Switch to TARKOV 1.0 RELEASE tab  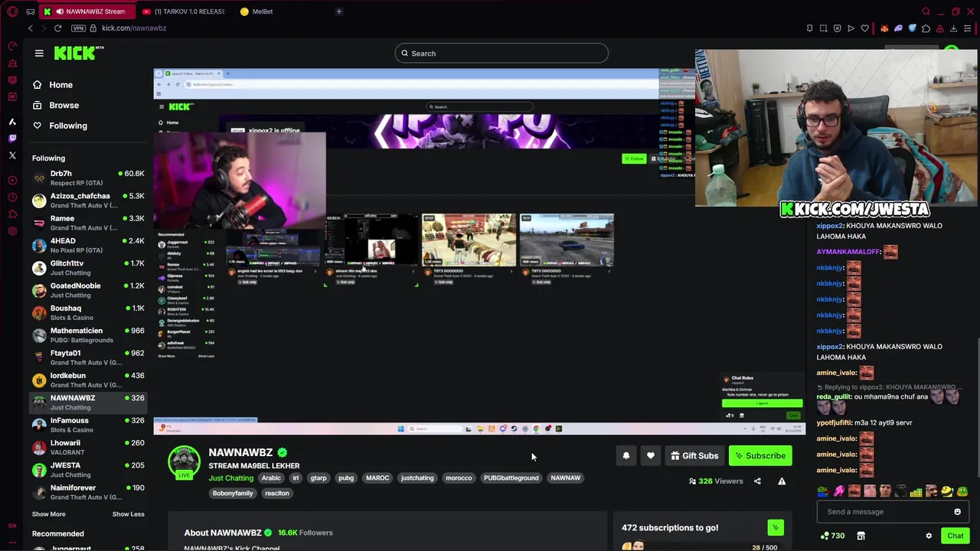(x=184, y=11)
